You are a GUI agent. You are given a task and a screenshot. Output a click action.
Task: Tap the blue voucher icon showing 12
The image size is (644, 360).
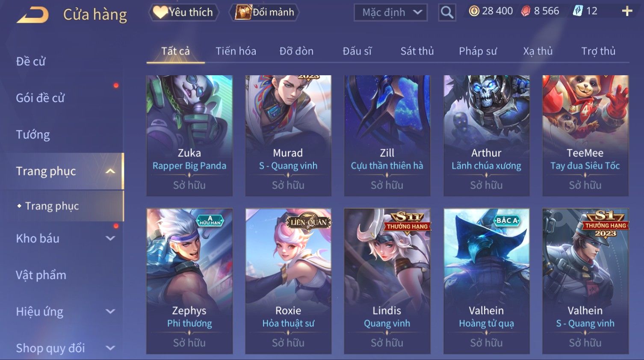tap(578, 11)
